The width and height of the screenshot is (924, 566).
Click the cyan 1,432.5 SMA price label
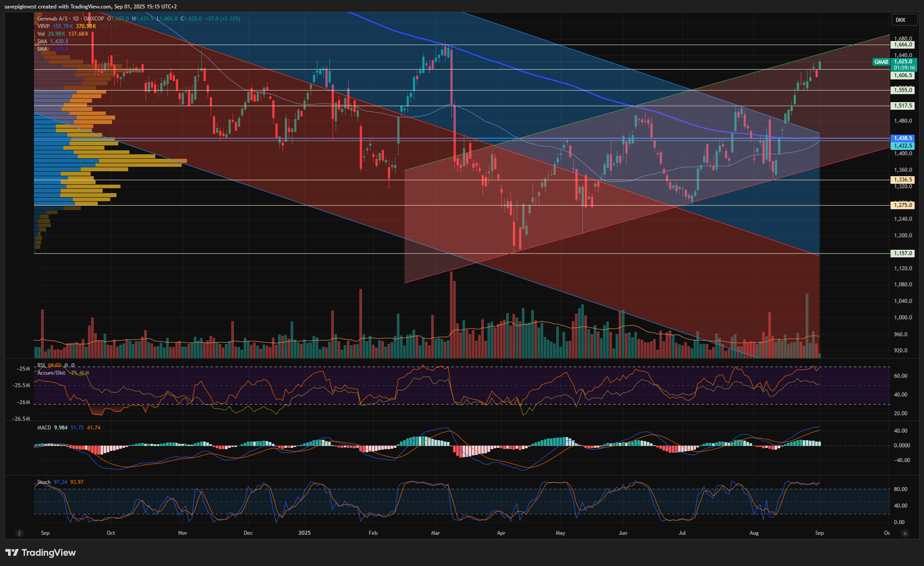[x=902, y=146]
